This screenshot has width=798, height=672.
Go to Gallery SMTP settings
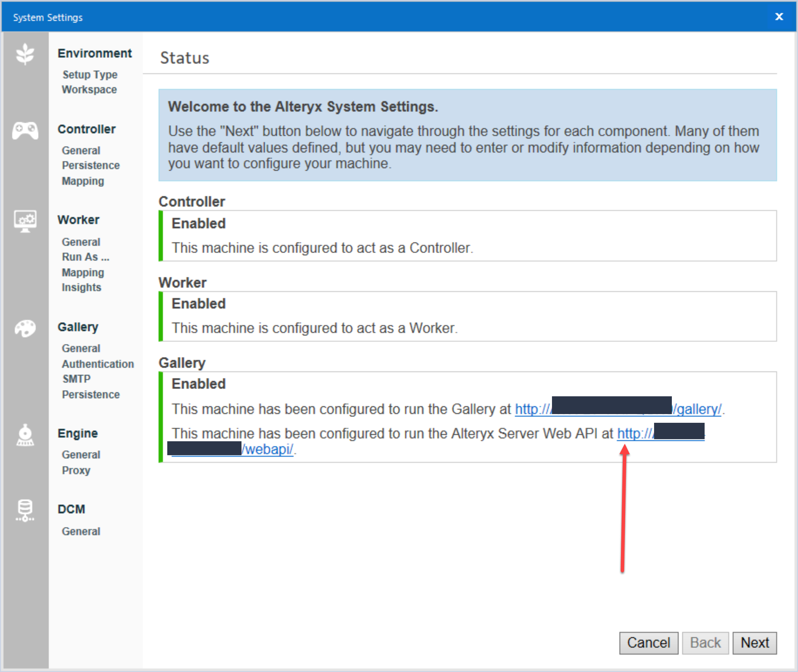(x=77, y=379)
